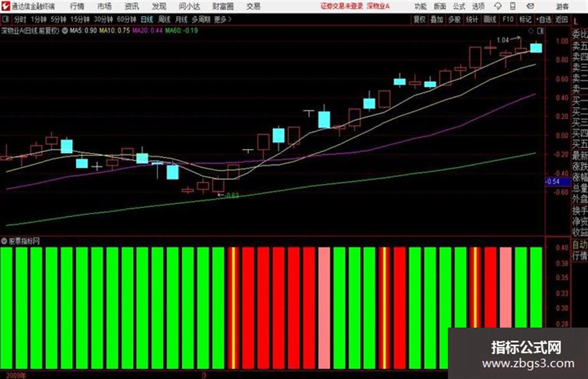Open indicator settings circle beside 深物业A title
This screenshot has height=379, width=588.
(65, 30)
